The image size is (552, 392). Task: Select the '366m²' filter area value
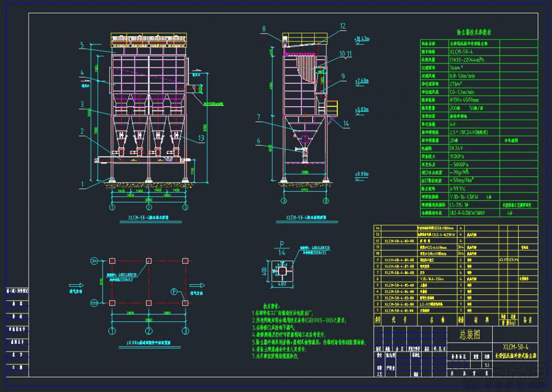point(456,68)
